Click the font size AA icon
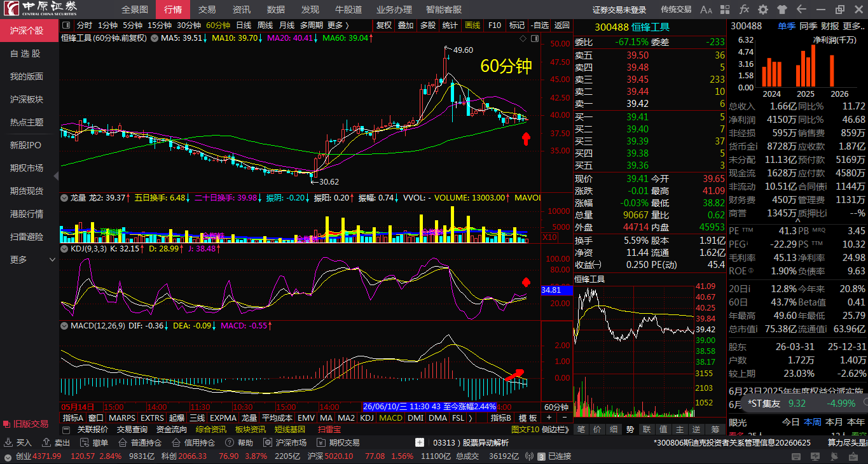This screenshot has height=464, width=868. coord(706,10)
